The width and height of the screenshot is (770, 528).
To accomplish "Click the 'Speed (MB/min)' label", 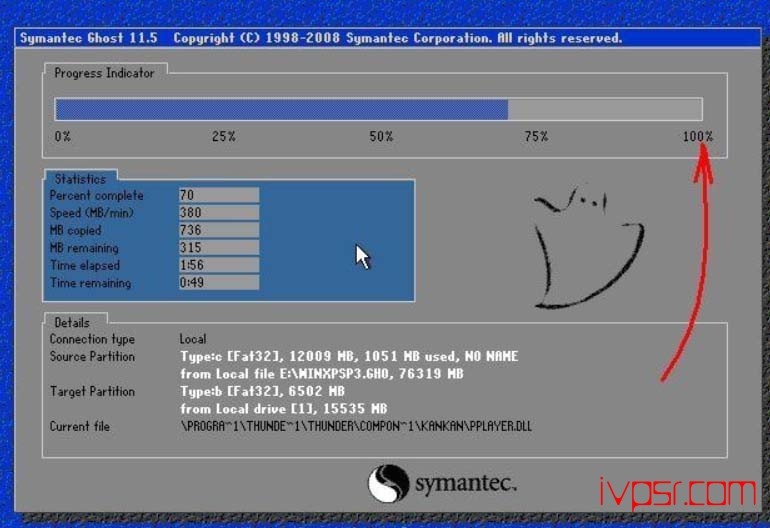I will (92, 213).
